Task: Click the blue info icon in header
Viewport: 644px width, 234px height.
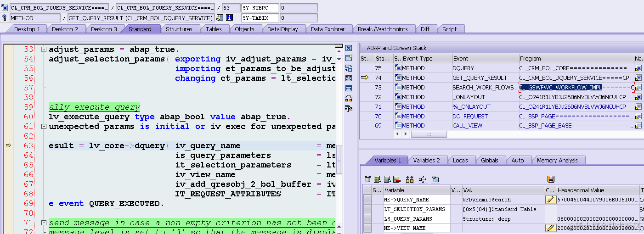Action: click(229, 17)
